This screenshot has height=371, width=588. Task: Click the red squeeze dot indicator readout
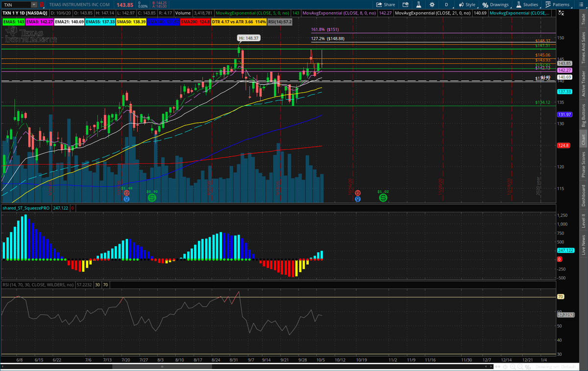pos(73,208)
